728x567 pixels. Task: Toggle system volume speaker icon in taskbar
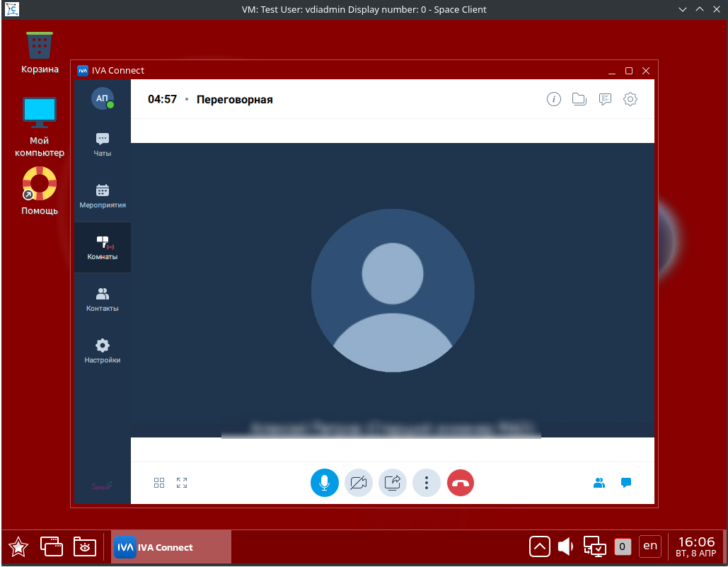coord(565,546)
